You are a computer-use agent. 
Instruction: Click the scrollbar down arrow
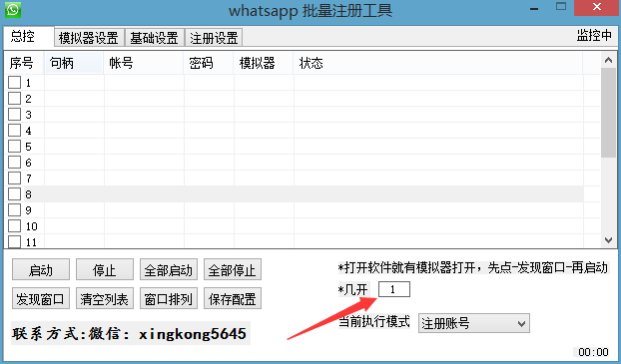pyautogui.click(x=608, y=239)
